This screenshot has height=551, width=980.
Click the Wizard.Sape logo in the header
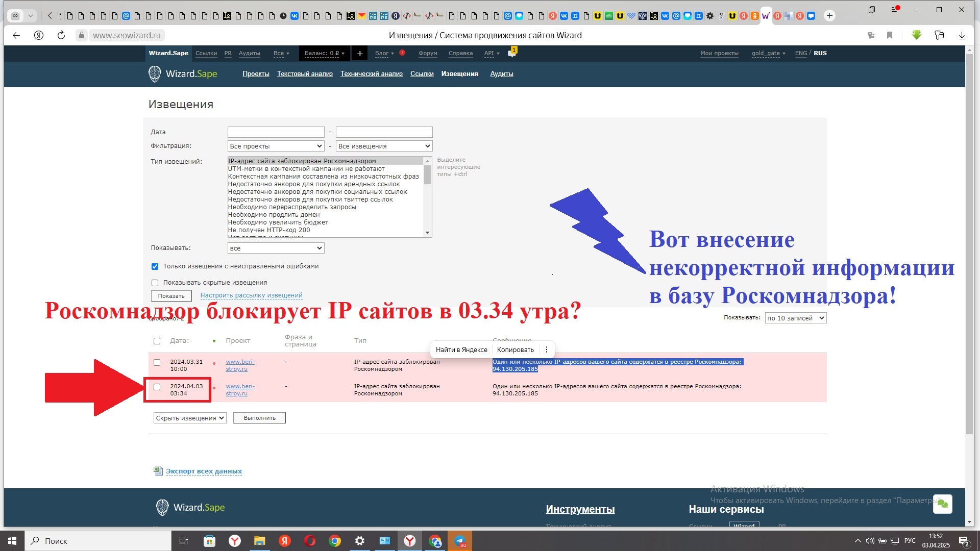(x=183, y=74)
